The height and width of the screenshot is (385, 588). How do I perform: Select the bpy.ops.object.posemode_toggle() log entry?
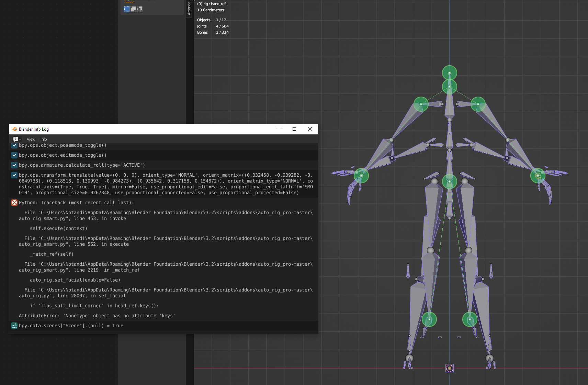point(163,146)
